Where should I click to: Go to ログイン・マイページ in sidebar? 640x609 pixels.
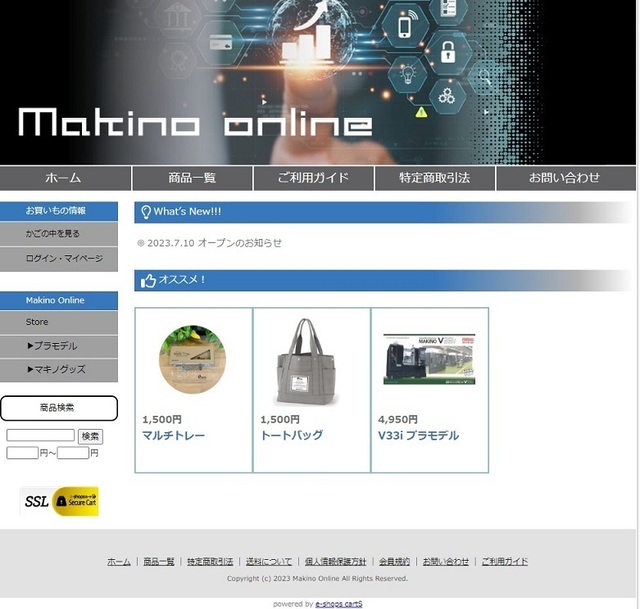pyautogui.click(x=59, y=259)
